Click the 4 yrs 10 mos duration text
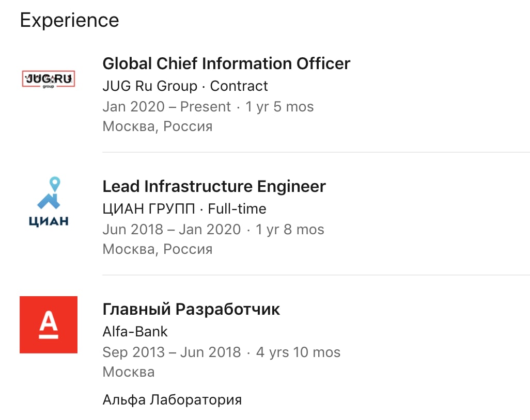Screen dimensions: 530x420 pyautogui.click(x=298, y=352)
